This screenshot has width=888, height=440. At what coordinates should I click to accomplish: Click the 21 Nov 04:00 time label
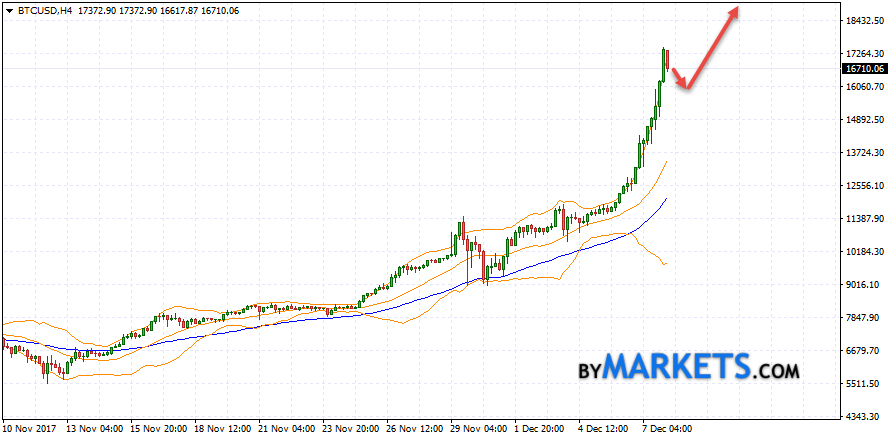pos(284,428)
